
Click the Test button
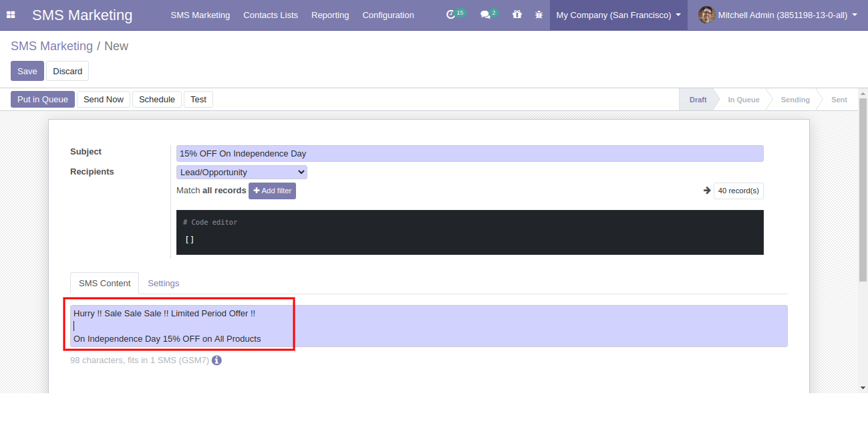198,100
